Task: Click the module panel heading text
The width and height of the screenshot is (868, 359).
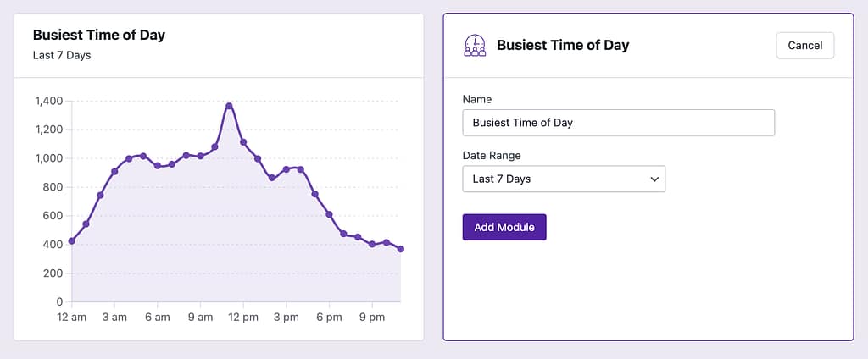Action: pos(563,45)
